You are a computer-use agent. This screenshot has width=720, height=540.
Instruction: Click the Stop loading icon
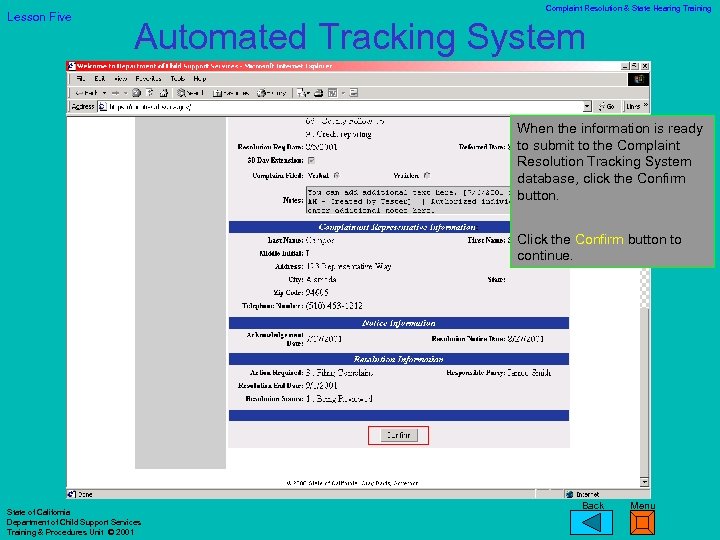pyautogui.click(x=136, y=93)
